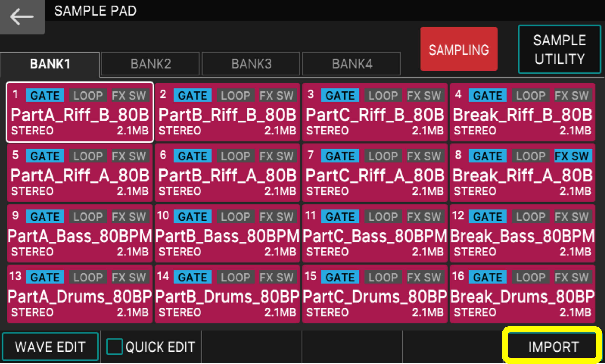Viewport: 605px width, 364px height.
Task: Switch to the BANK2 tab
Action: click(150, 64)
